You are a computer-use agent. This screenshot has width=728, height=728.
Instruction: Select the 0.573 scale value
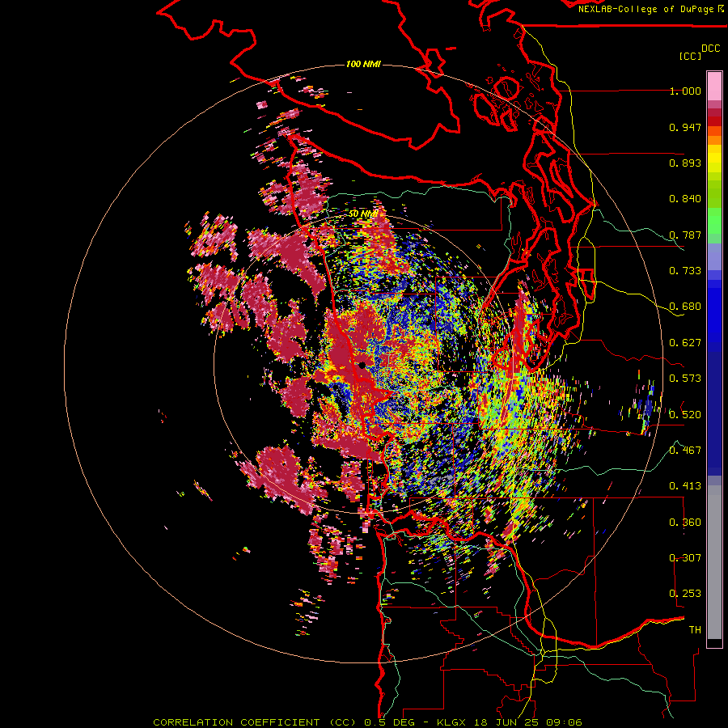tap(685, 379)
